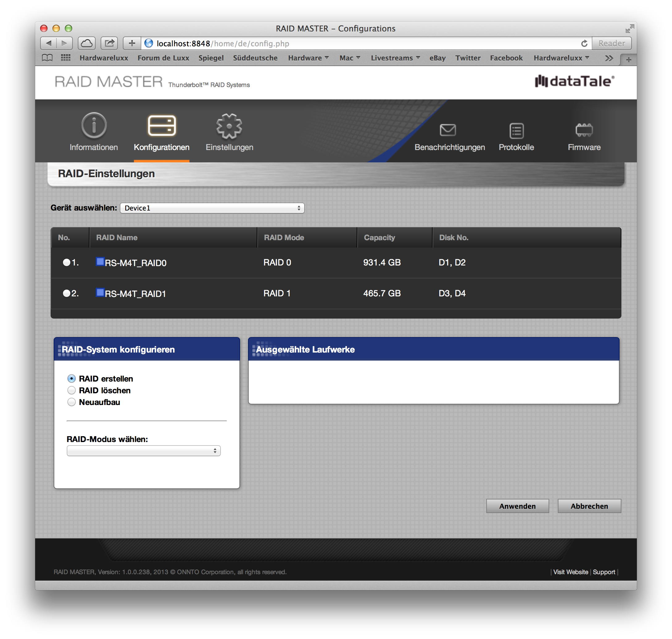
Task: Add bookmark with plus button
Action: (132, 43)
